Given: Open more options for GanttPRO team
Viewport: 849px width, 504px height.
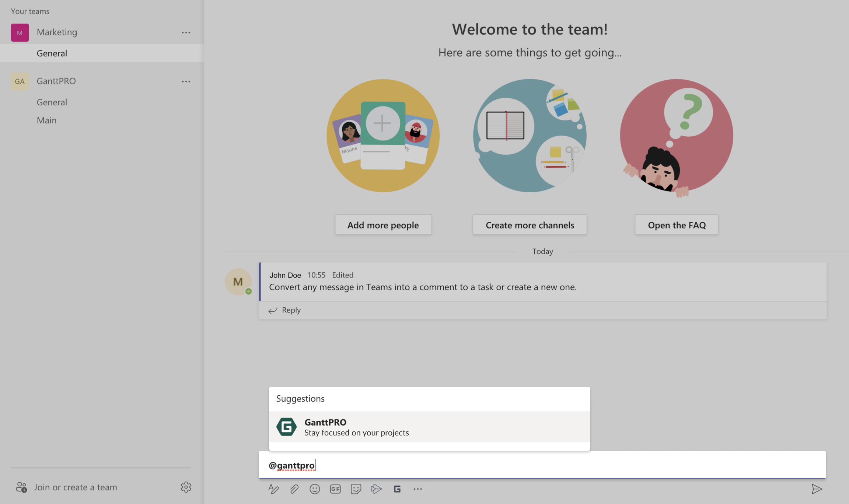Looking at the screenshot, I should [x=186, y=81].
